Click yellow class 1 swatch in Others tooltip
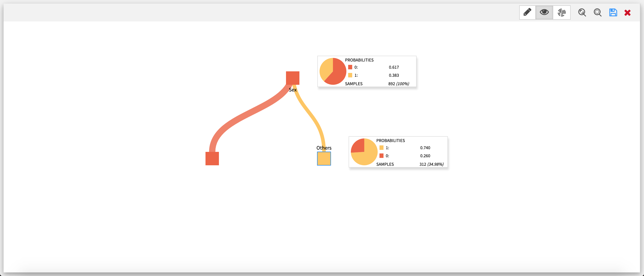The width and height of the screenshot is (644, 276). tap(381, 148)
